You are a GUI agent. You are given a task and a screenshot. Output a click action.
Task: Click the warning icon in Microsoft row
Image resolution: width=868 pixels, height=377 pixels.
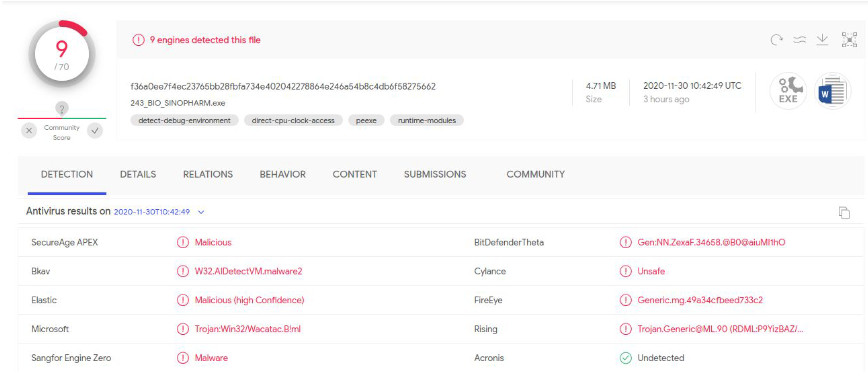(182, 329)
